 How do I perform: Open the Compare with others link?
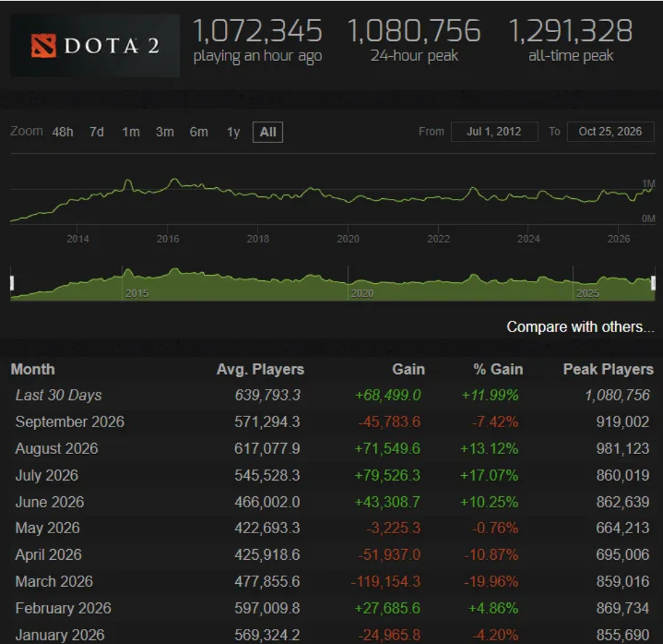coord(580,326)
